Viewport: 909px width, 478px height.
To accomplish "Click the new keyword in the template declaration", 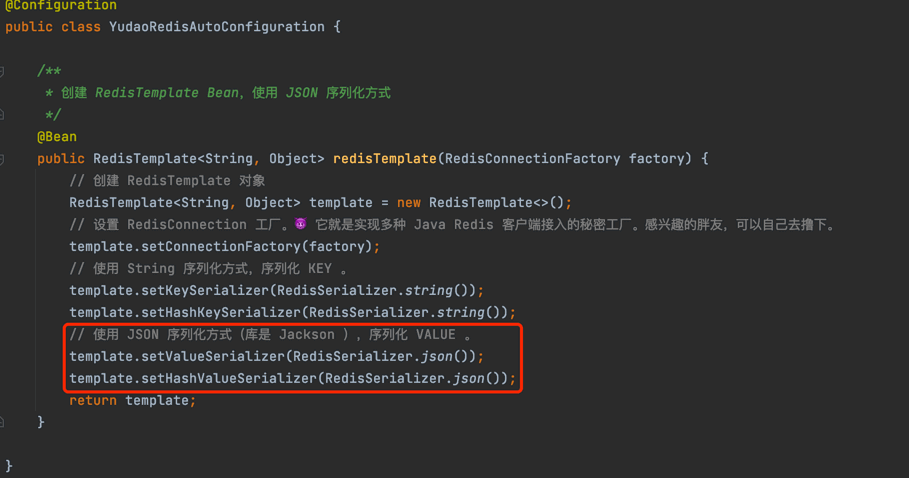I will (x=409, y=203).
